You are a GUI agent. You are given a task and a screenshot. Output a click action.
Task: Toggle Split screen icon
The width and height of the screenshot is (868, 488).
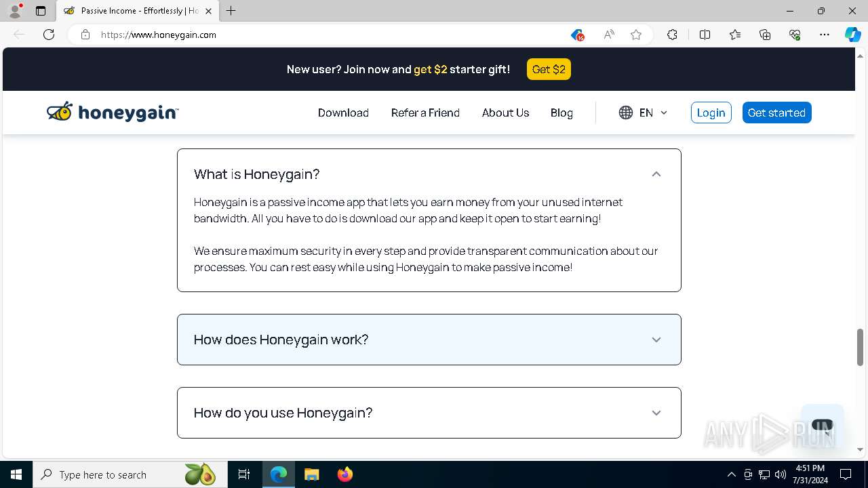click(x=705, y=35)
